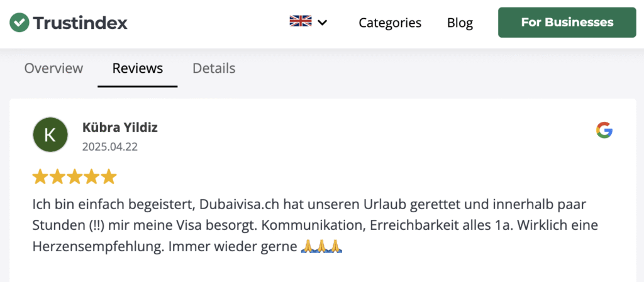This screenshot has width=644, height=282.
Task: Click the For Businesses button
Action: 567,22
